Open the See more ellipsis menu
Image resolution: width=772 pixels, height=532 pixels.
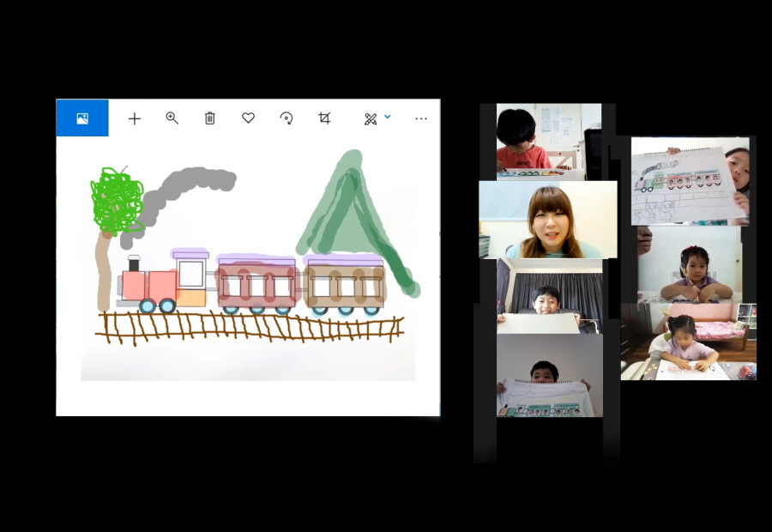(420, 118)
